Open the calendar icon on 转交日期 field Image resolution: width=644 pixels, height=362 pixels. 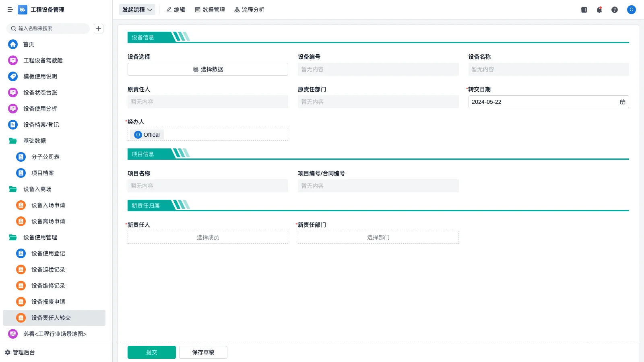(622, 102)
